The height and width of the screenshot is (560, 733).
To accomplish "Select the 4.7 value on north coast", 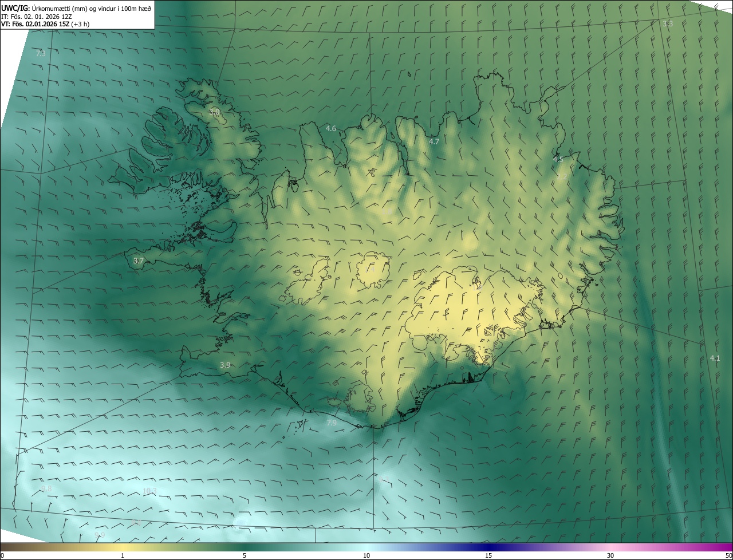I will pos(434,141).
